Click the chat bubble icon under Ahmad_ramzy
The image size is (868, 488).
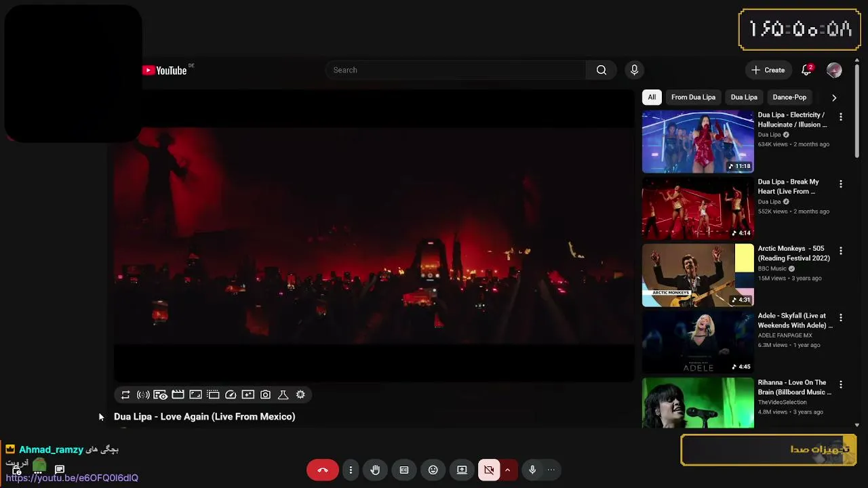click(60, 469)
